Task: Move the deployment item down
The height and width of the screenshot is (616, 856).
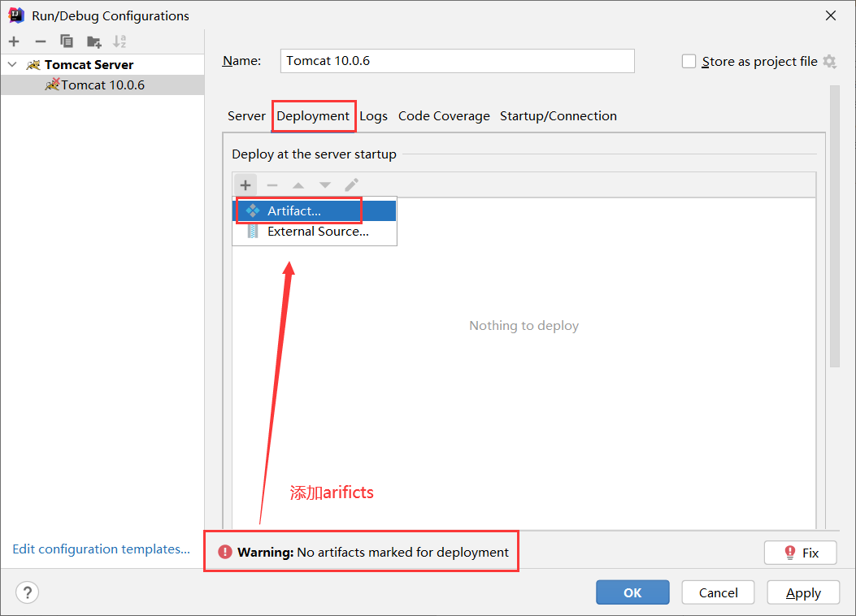Action: tap(325, 185)
